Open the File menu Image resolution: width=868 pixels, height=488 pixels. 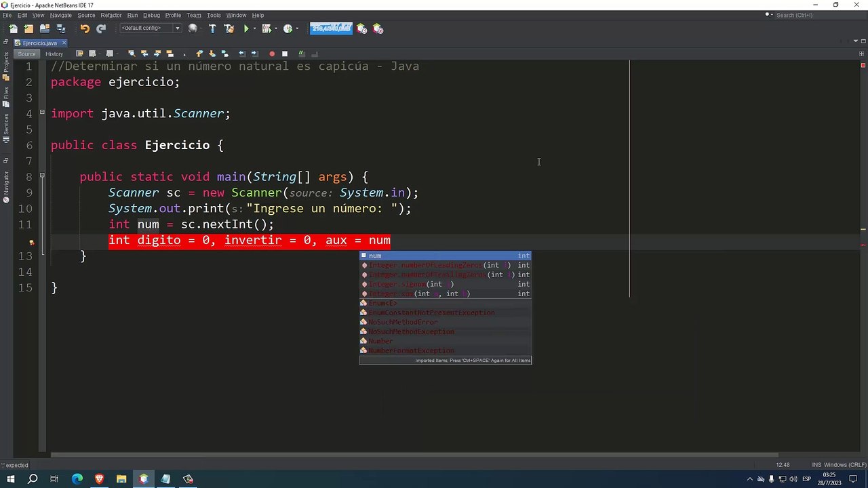7,15
